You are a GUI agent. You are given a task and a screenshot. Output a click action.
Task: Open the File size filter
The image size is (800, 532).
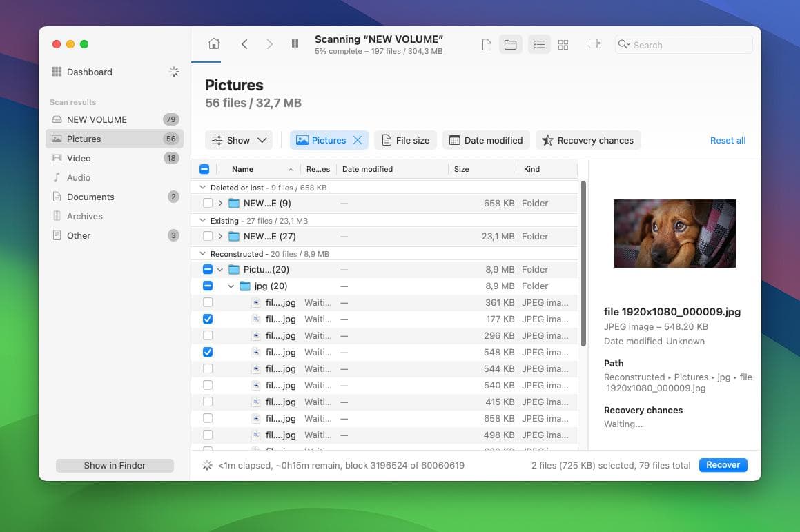(x=406, y=140)
